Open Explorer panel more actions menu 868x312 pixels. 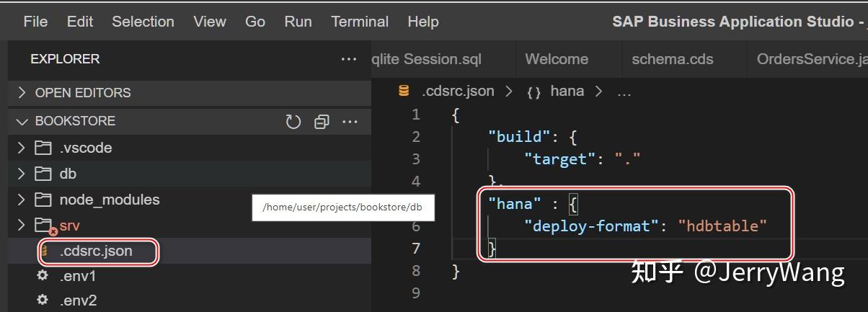coord(349,59)
